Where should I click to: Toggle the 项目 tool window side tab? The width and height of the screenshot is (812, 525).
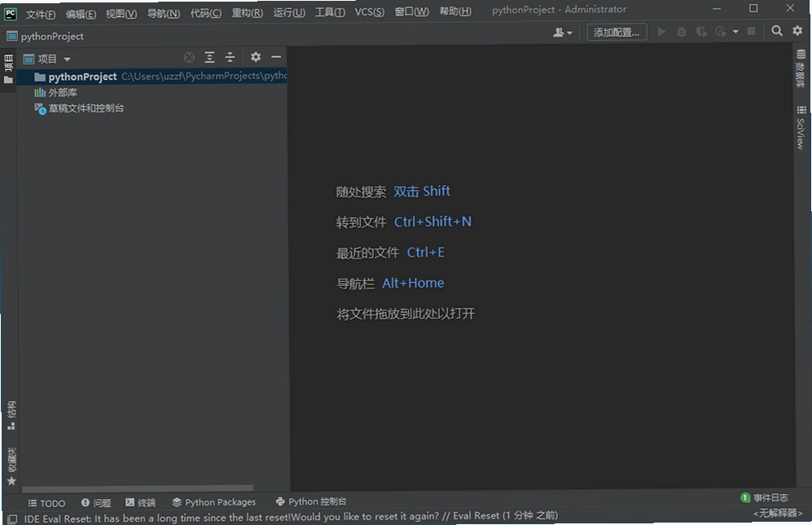[8, 69]
